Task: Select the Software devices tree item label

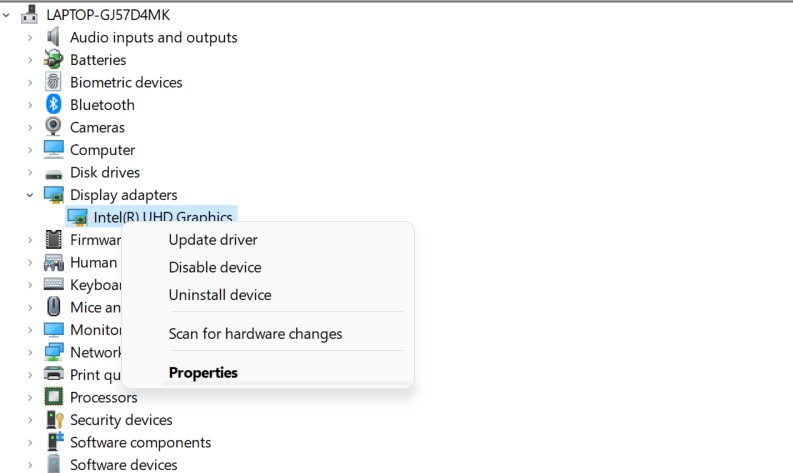Action: (x=123, y=465)
